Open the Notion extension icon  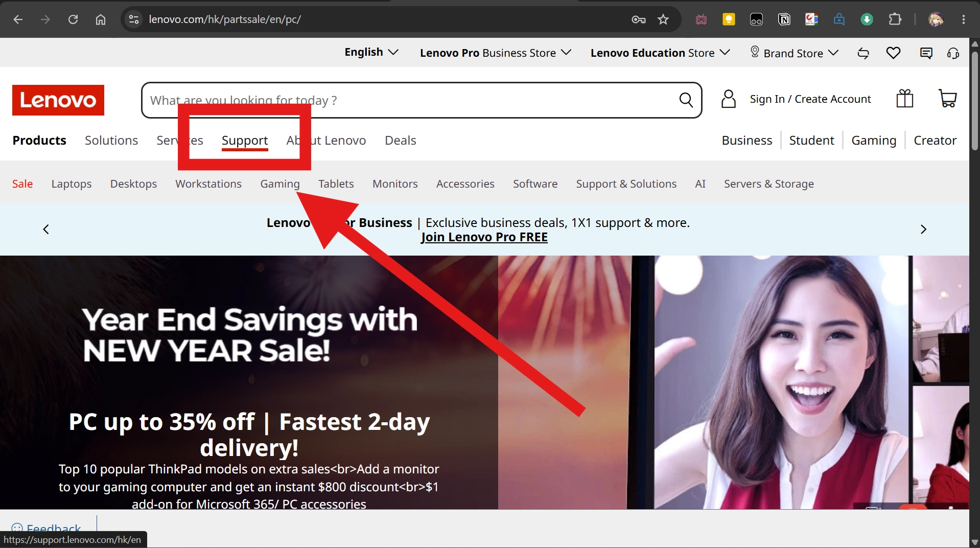[x=784, y=19]
